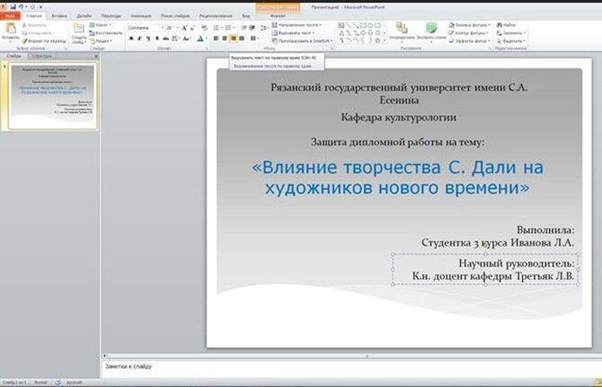Click the Find (Найти) binoculars icon
The width and height of the screenshot is (602, 387).
click(499, 25)
